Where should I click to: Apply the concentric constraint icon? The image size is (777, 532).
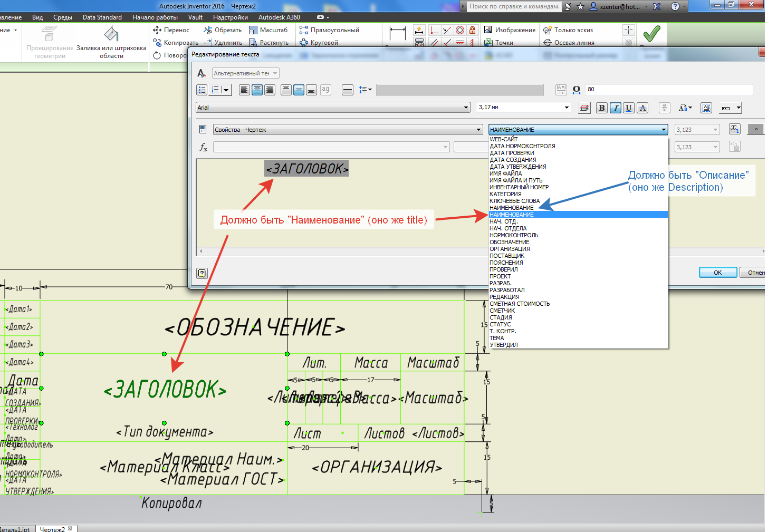[x=460, y=30]
